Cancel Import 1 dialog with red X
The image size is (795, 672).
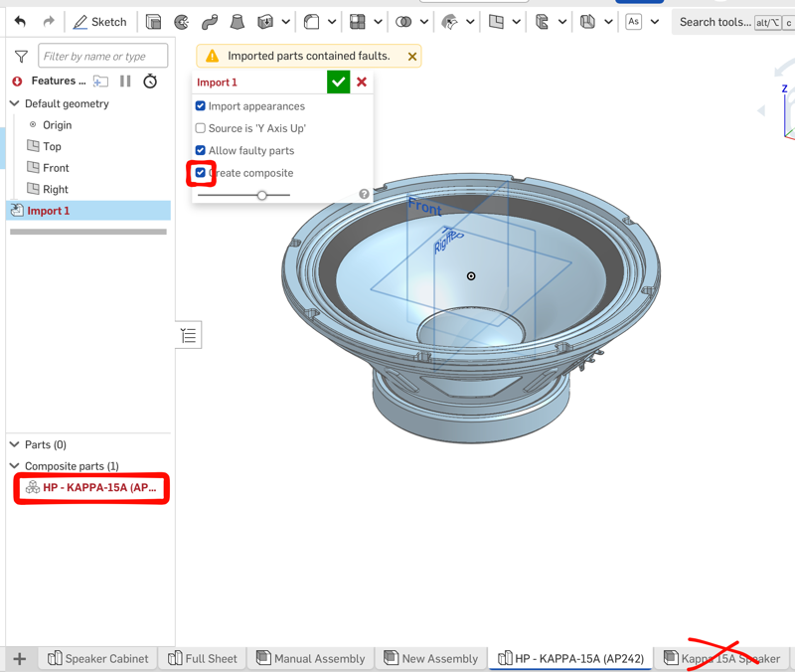(362, 82)
